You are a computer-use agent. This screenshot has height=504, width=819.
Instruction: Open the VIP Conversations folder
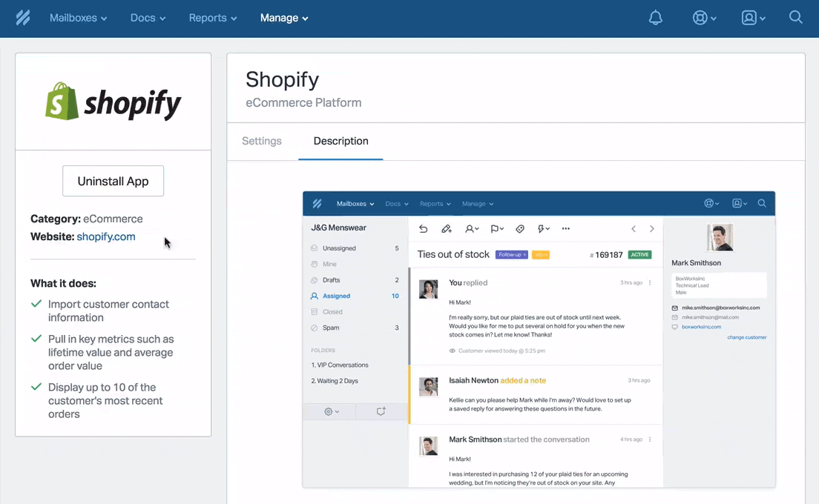(x=340, y=365)
